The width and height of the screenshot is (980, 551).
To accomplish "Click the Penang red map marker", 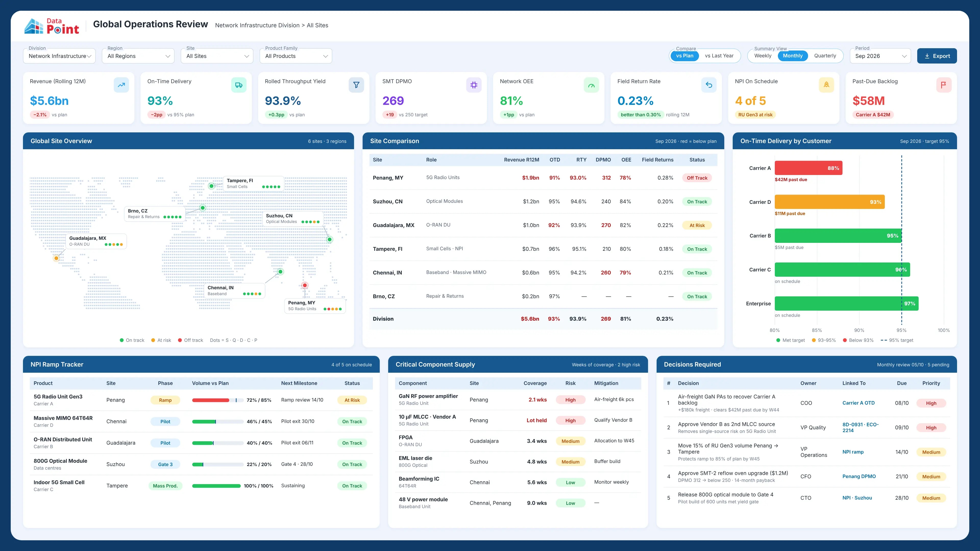I will (305, 285).
